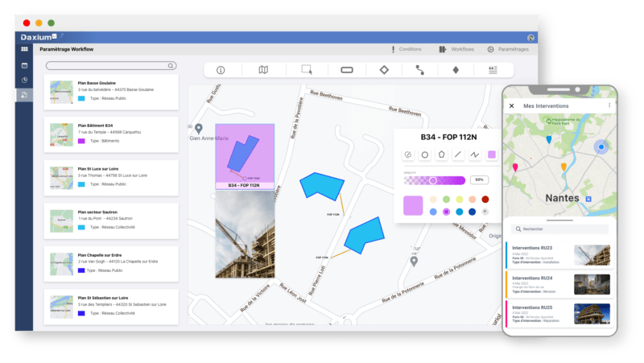Open Interventions RU24 on phone

[x=559, y=284]
